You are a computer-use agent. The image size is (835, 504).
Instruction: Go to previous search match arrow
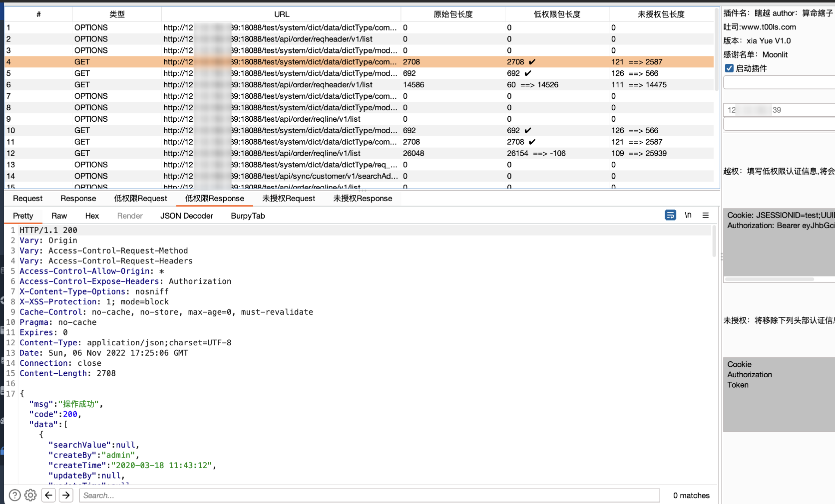[x=48, y=495]
